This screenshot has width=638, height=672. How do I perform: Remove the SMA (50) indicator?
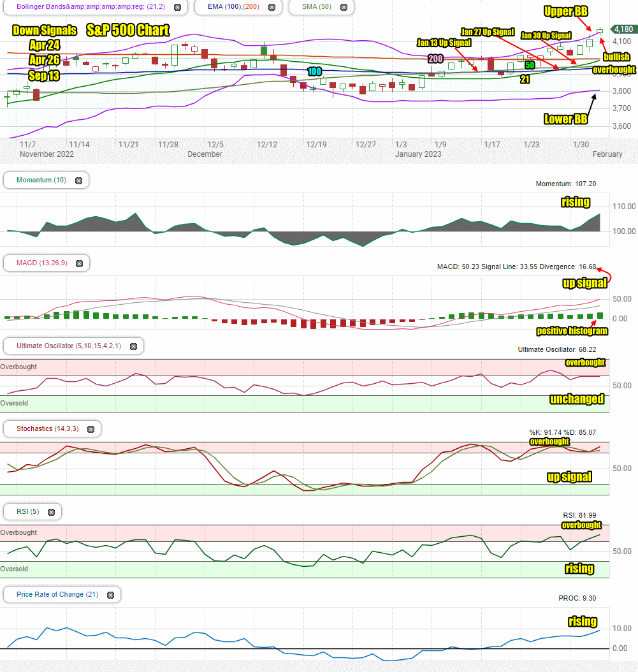(x=344, y=7)
